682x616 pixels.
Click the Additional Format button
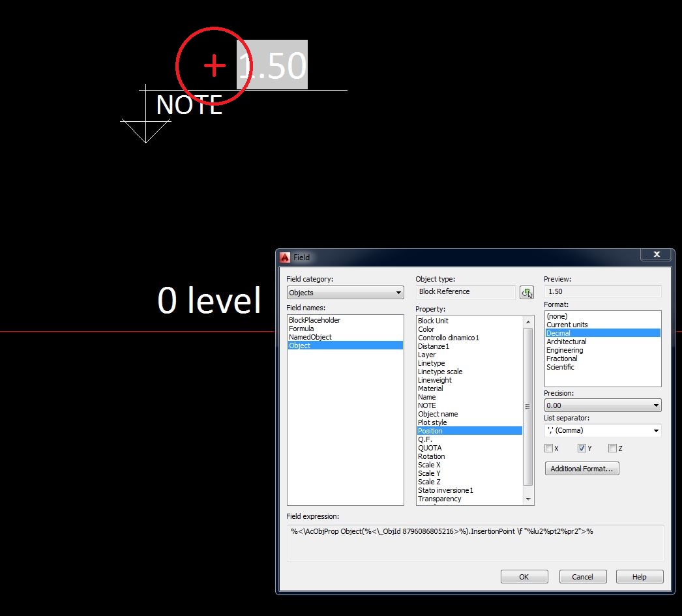582,468
